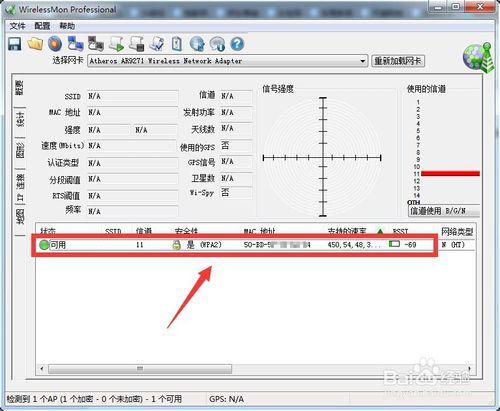
Task: Click the globe with info bubble icon
Action: pos(217,44)
